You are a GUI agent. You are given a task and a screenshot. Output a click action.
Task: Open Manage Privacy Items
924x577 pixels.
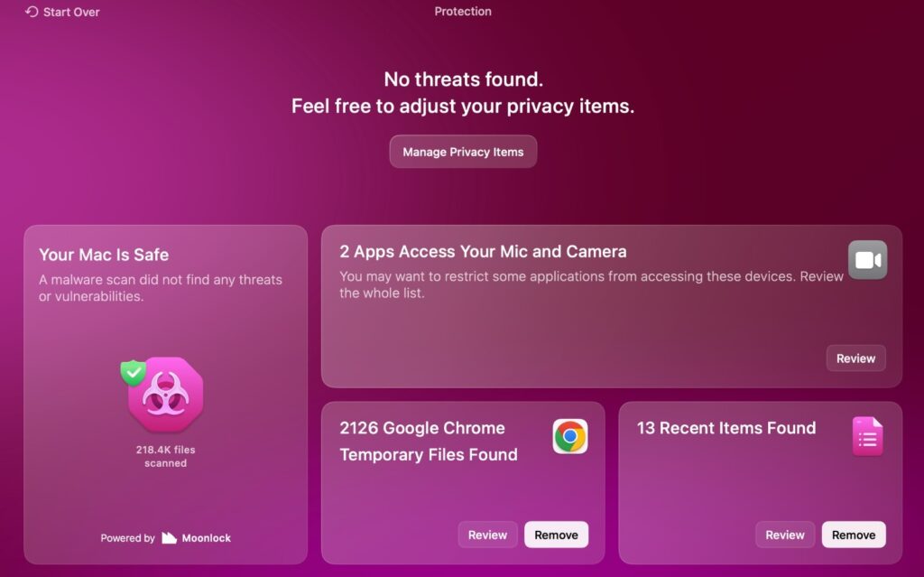[463, 152]
